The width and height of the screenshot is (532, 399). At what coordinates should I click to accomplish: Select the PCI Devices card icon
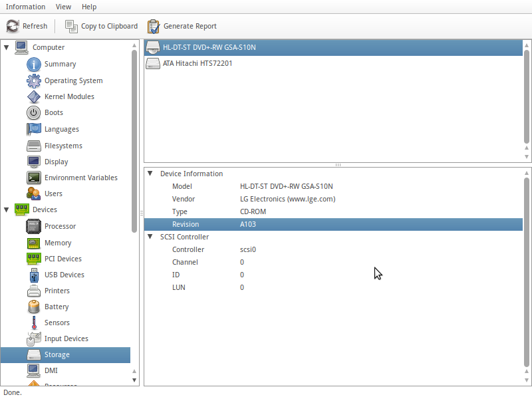click(x=34, y=259)
